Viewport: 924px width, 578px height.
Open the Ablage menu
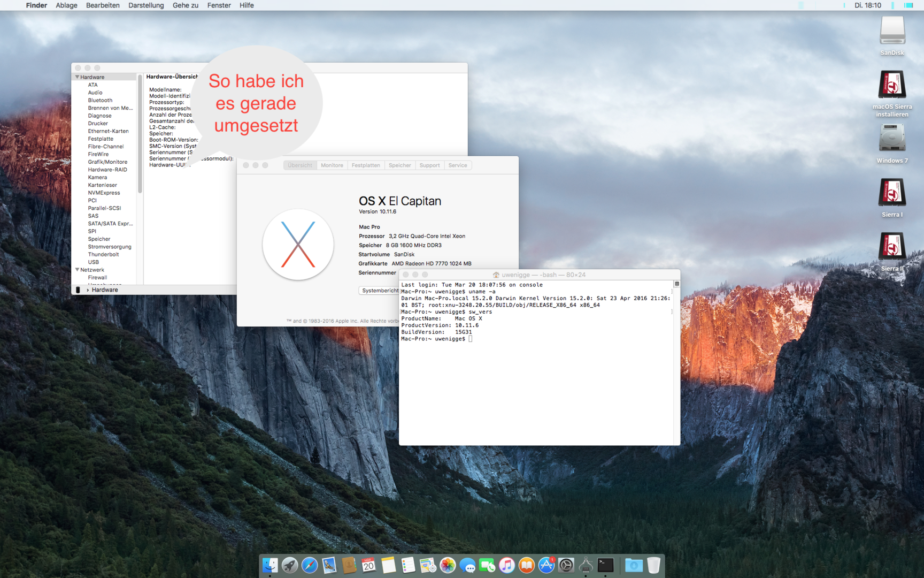66,5
